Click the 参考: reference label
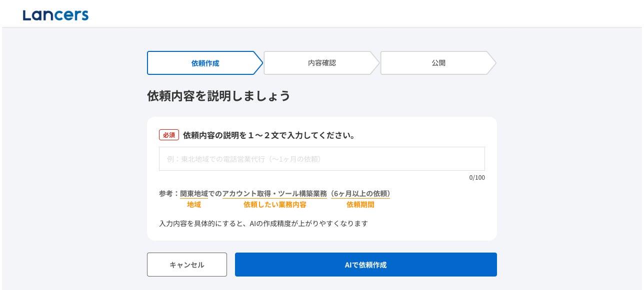 [169, 194]
